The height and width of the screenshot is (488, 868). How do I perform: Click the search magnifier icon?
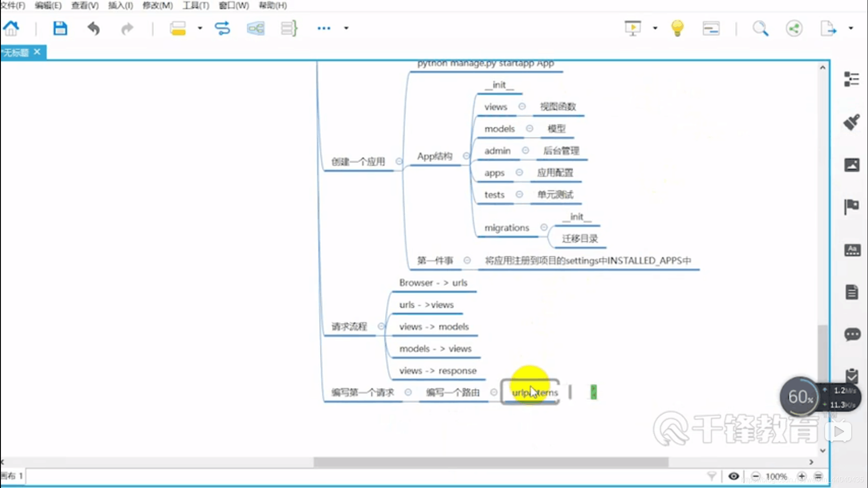(x=760, y=28)
